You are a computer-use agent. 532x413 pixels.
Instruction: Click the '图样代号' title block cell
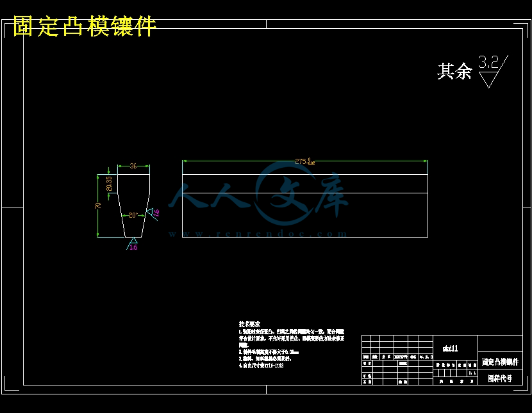[500, 378]
